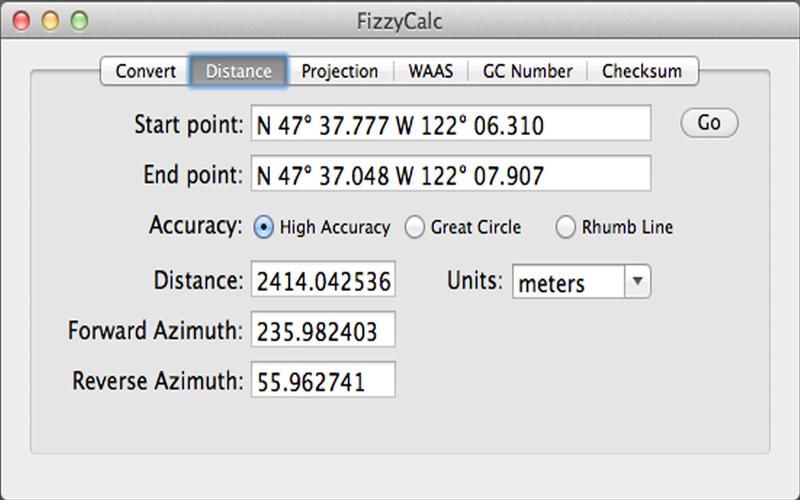This screenshot has width=800, height=500.
Task: Click the "Units:" label
Action: click(475, 281)
